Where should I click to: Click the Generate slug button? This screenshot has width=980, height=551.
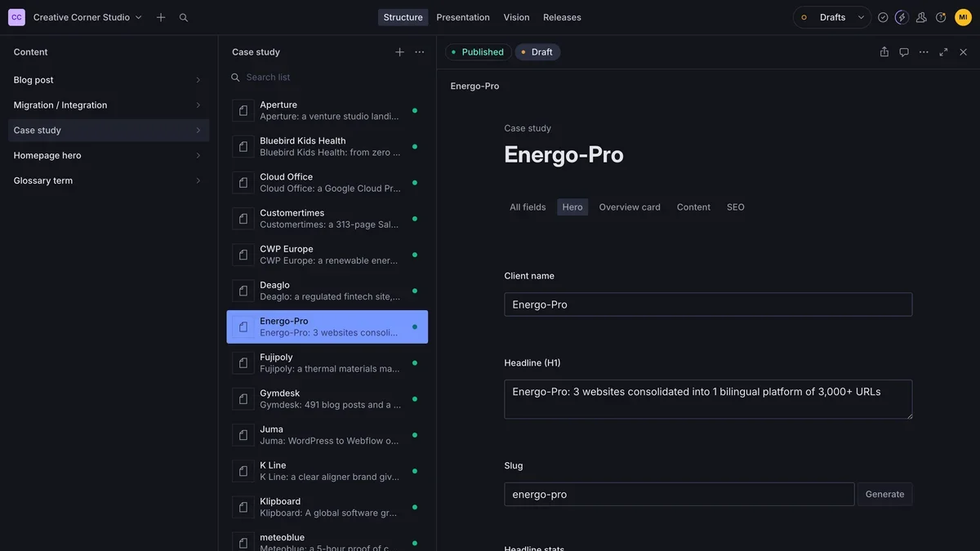884,495
